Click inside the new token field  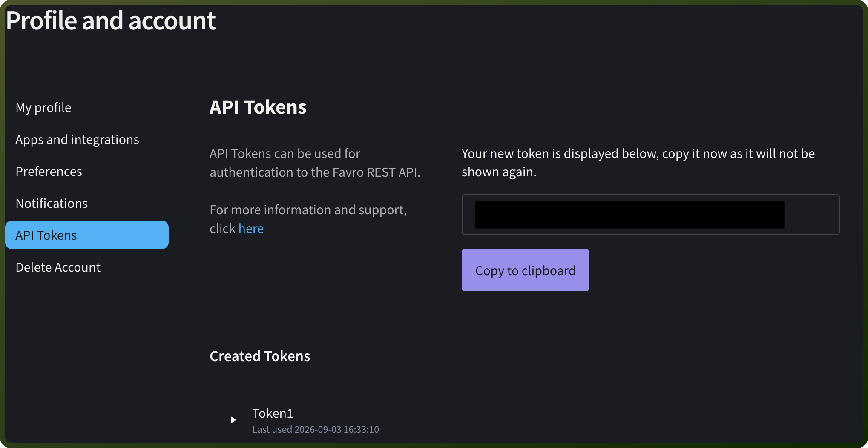tap(651, 215)
